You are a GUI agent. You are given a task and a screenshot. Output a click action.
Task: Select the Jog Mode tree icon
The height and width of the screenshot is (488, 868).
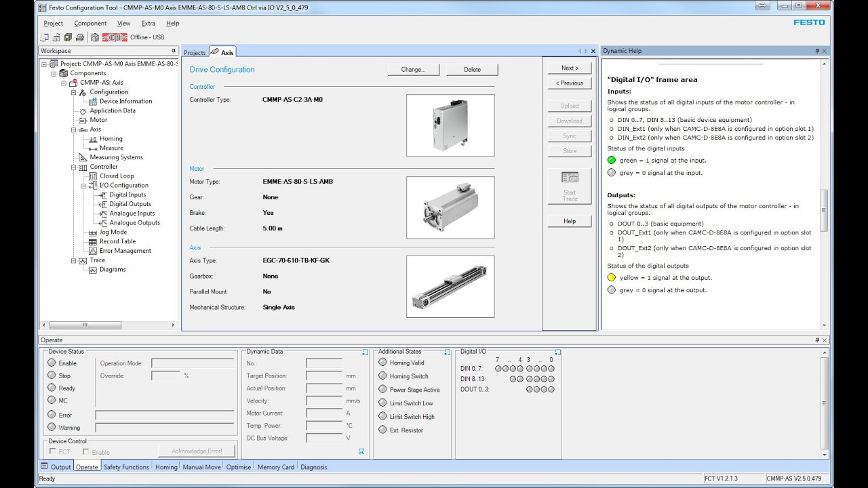[94, 232]
